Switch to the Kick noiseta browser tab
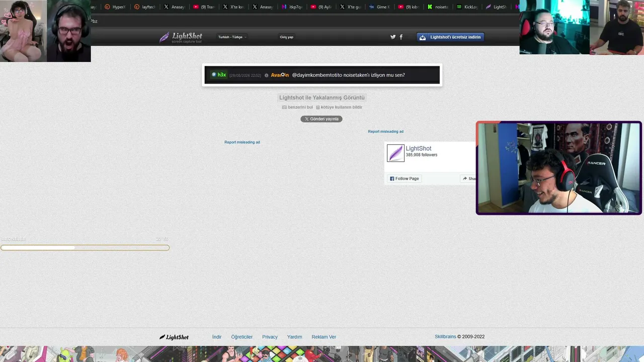The image size is (644, 362). tap(438, 7)
